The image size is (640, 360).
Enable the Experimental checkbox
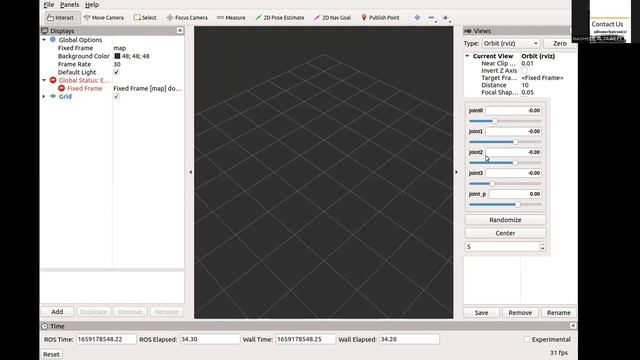[x=527, y=339]
